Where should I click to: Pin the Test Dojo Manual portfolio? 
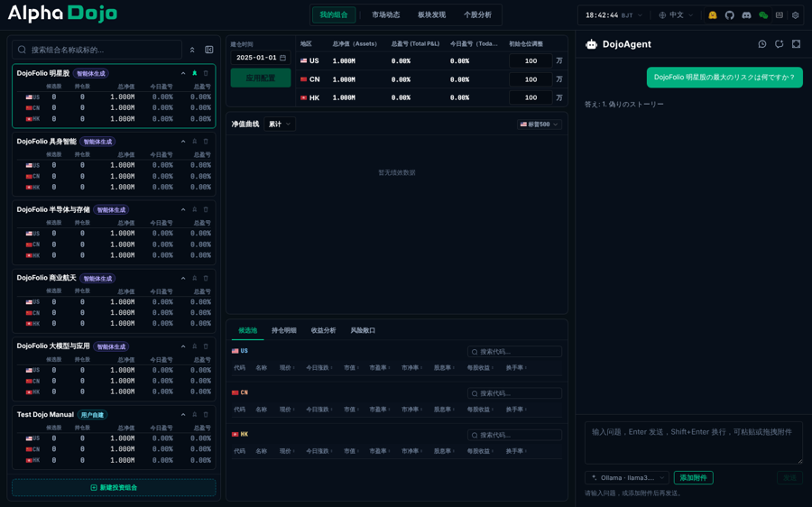(195, 414)
